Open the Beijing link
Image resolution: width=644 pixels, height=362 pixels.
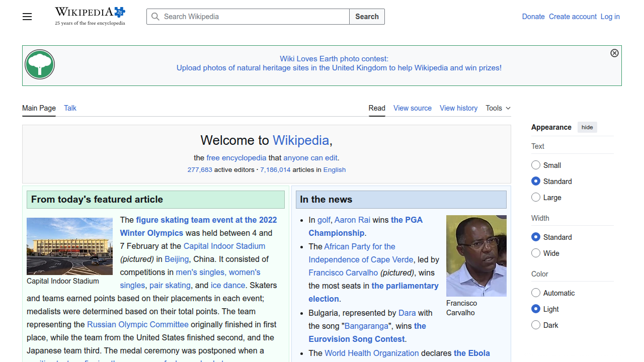click(x=177, y=259)
